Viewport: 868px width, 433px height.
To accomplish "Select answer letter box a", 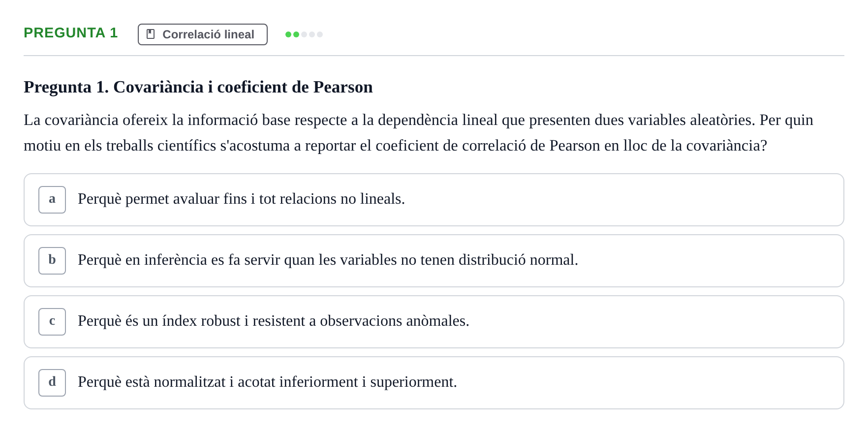I will click(x=52, y=200).
